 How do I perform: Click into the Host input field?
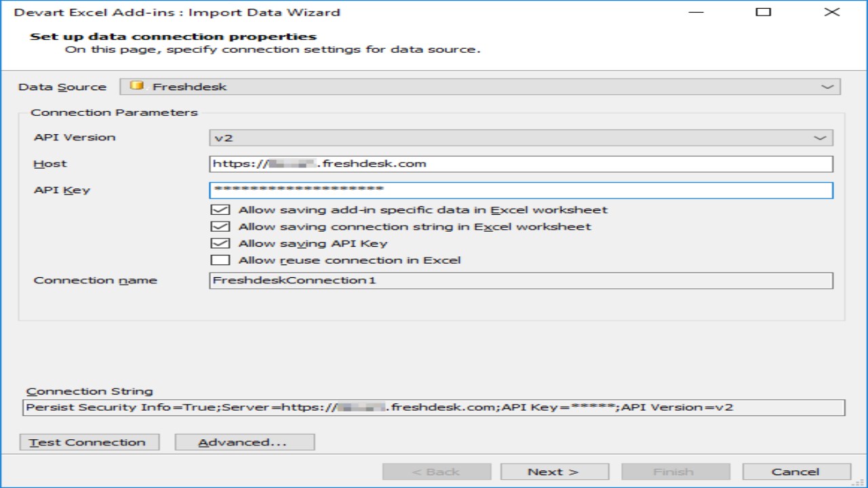[521, 164]
